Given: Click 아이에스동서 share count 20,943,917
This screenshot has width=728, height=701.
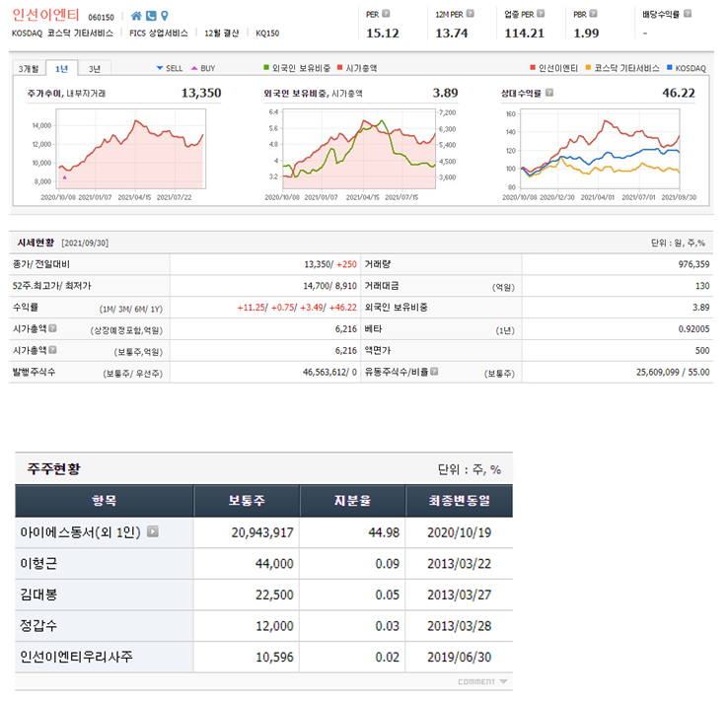Looking at the screenshot, I should click(x=262, y=532).
